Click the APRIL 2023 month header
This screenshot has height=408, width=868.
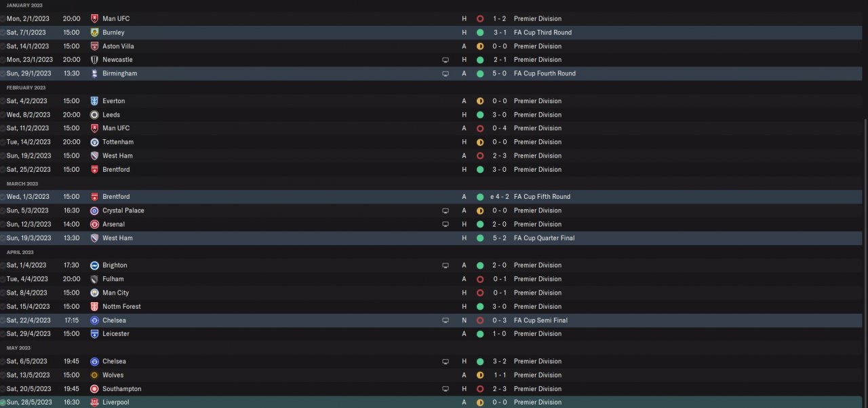[20, 252]
